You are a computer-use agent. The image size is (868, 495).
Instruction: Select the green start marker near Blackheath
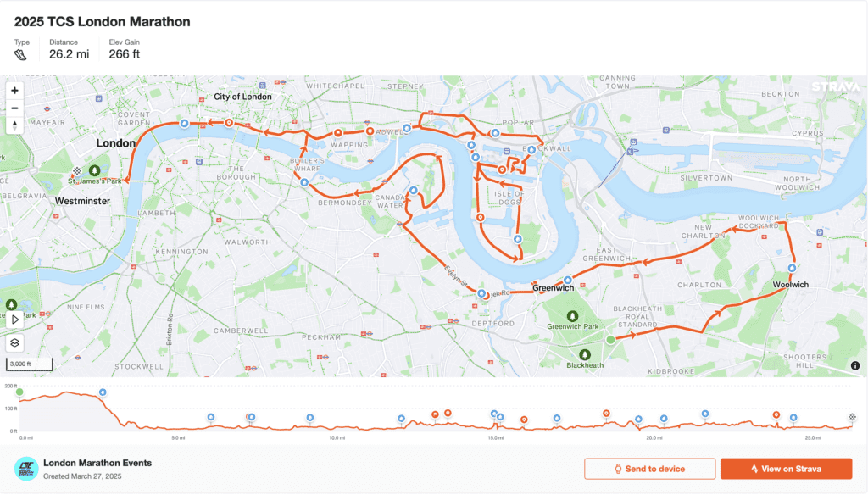pos(609,340)
